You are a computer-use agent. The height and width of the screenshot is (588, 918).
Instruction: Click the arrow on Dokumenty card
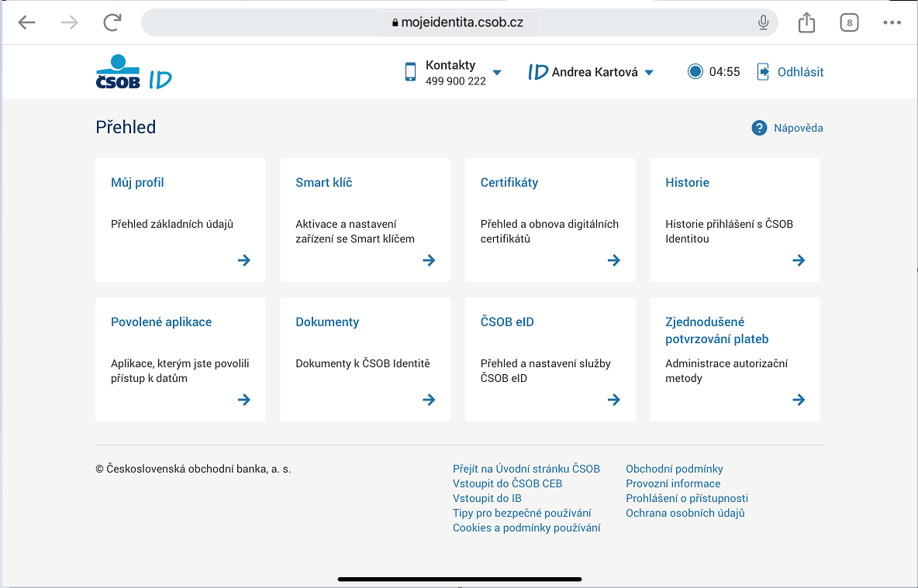coord(429,400)
